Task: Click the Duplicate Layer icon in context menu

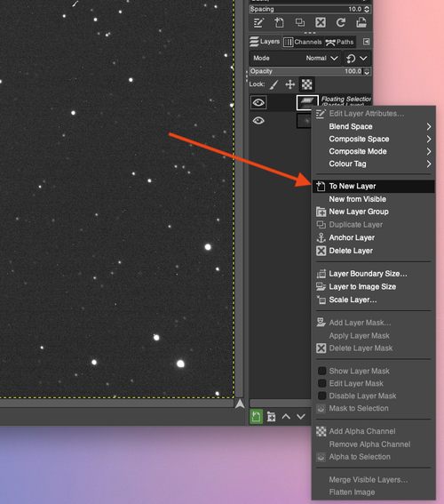Action: pyautogui.click(x=321, y=225)
